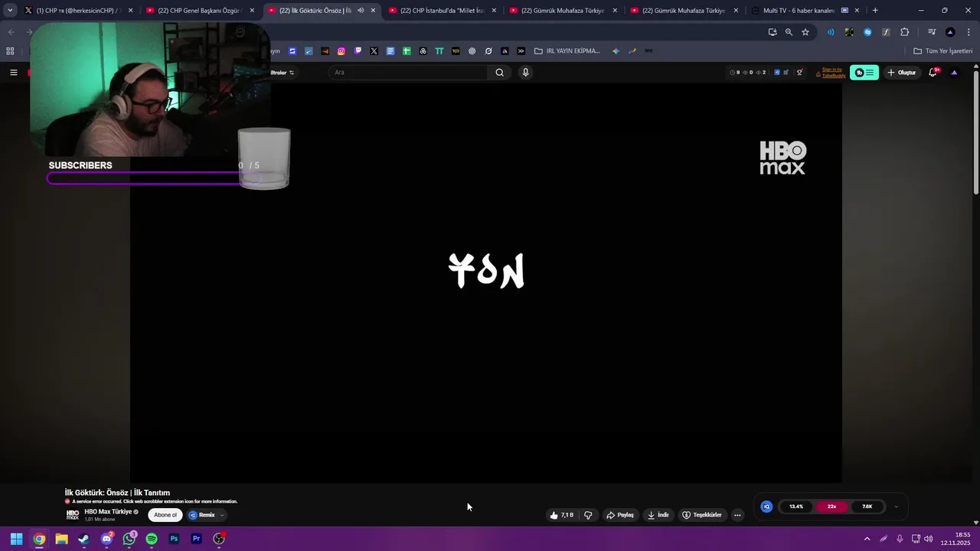Open Chrome three-dot menu
The height and width of the screenshot is (551, 980).
click(x=967, y=32)
